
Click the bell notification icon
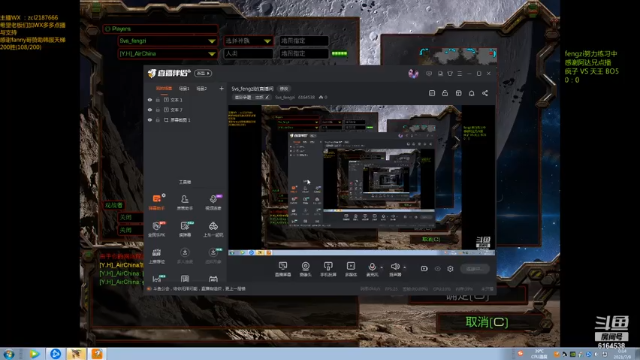[x=471, y=93]
